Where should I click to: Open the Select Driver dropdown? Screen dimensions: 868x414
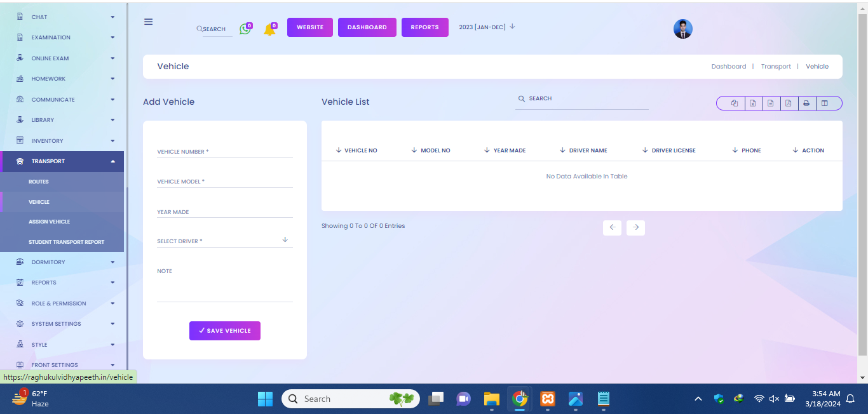click(224, 241)
